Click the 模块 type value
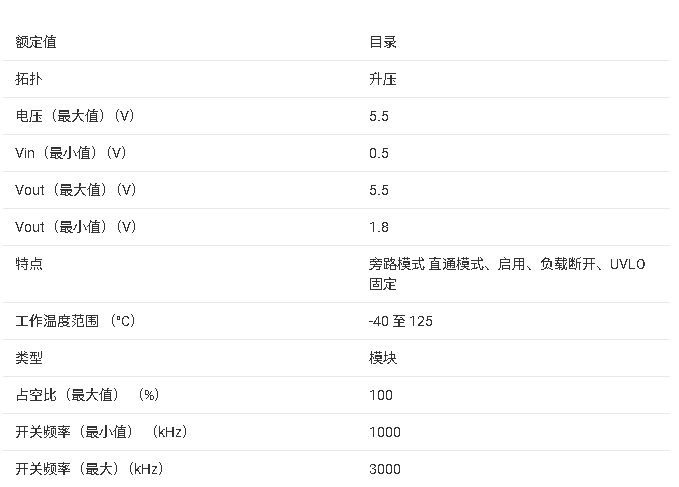 [x=383, y=358]
